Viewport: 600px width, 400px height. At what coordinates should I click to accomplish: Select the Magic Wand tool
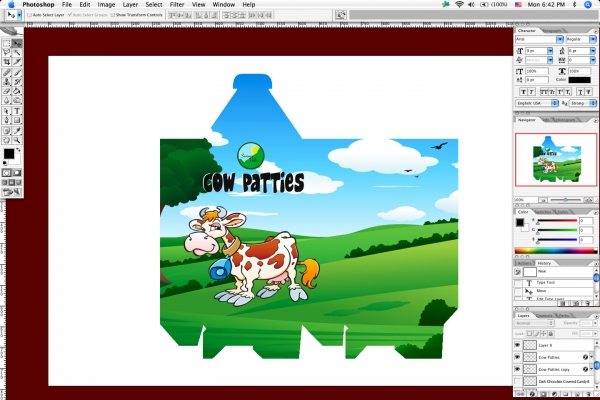pyautogui.click(x=16, y=52)
